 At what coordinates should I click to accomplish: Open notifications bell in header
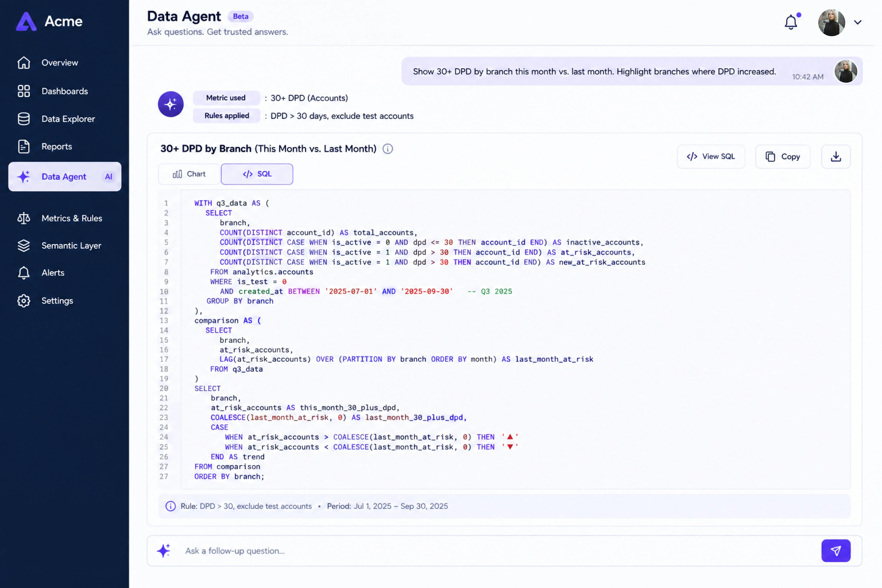tap(791, 22)
